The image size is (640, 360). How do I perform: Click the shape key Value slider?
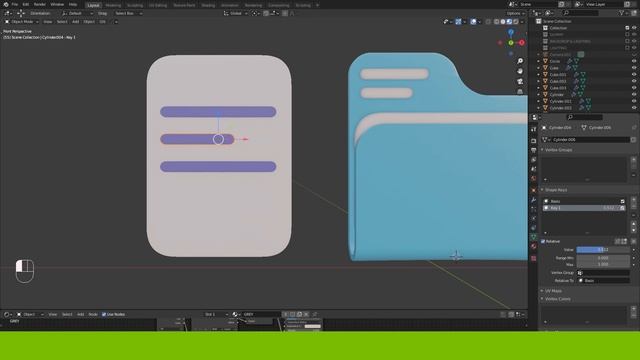pos(603,249)
